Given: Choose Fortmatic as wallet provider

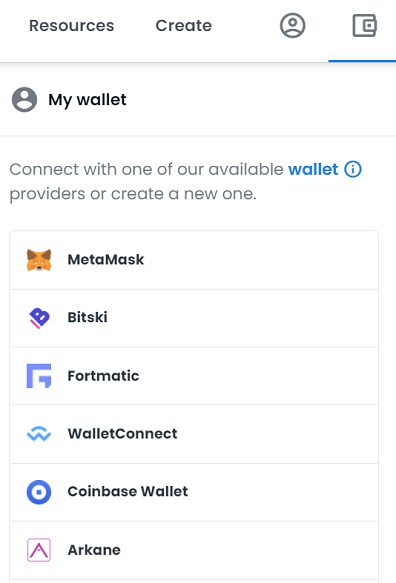Looking at the screenshot, I should tap(194, 376).
